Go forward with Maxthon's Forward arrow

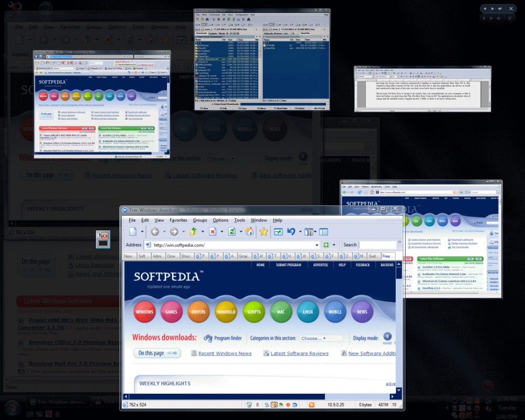(174, 232)
